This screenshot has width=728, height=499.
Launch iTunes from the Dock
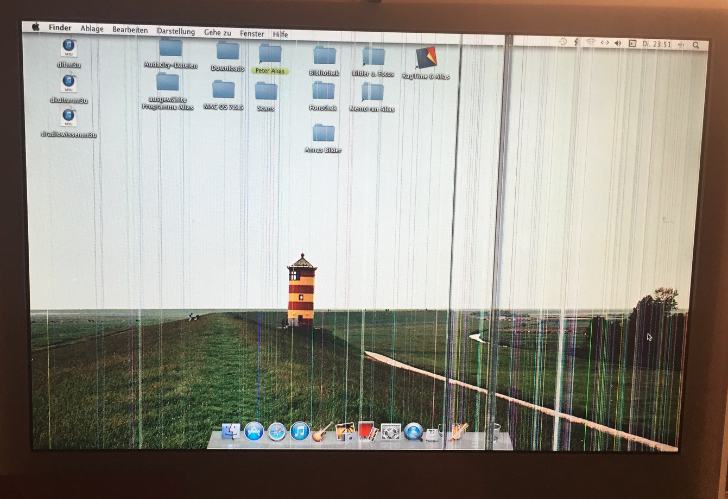[300, 432]
